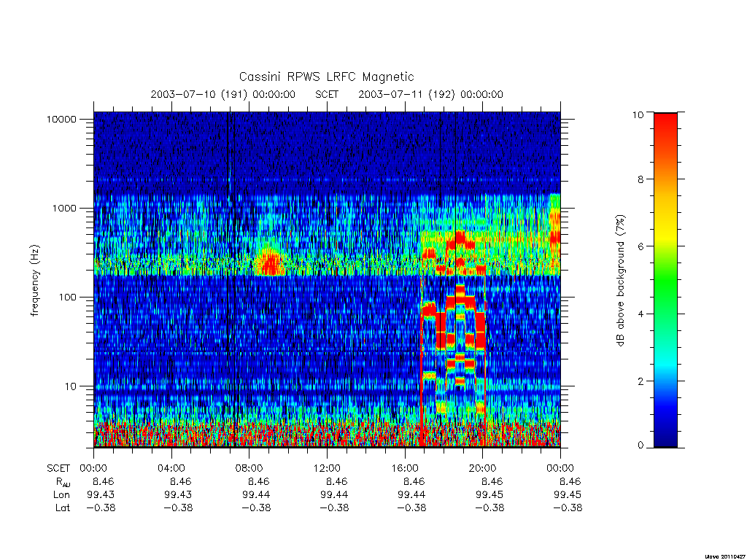Click the "frequency (Hz)" vertical axis label
This screenshot has width=747, height=560.
click(35, 281)
